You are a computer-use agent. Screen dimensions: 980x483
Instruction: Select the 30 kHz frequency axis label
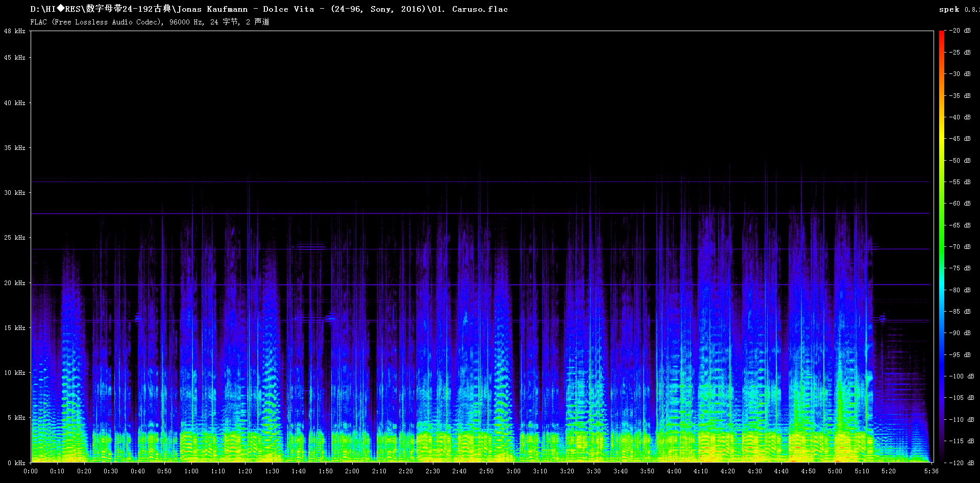14,193
